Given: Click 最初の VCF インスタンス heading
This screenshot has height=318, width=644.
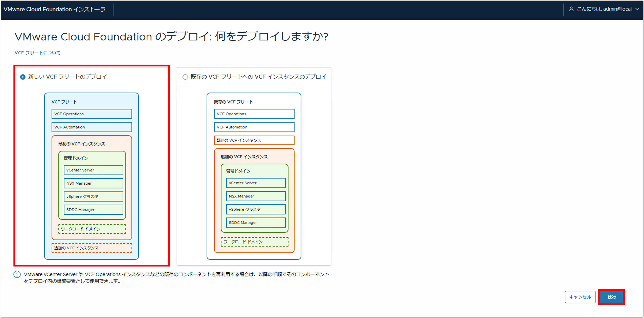Looking at the screenshot, I should (82, 144).
